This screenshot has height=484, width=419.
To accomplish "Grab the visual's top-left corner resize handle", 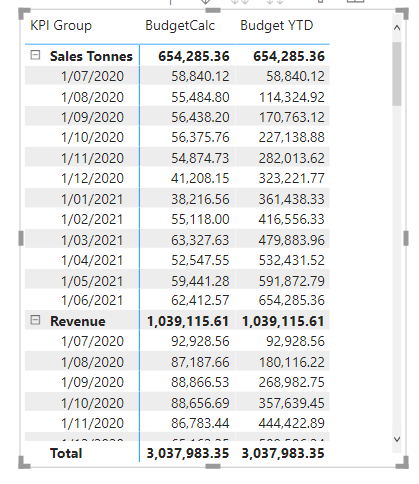I will coord(24,14).
